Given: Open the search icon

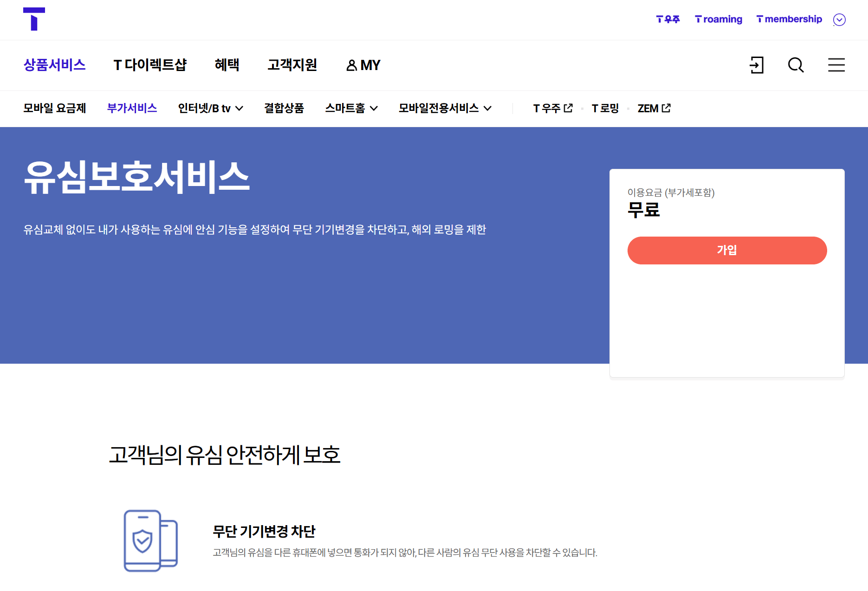Looking at the screenshot, I should 796,65.
